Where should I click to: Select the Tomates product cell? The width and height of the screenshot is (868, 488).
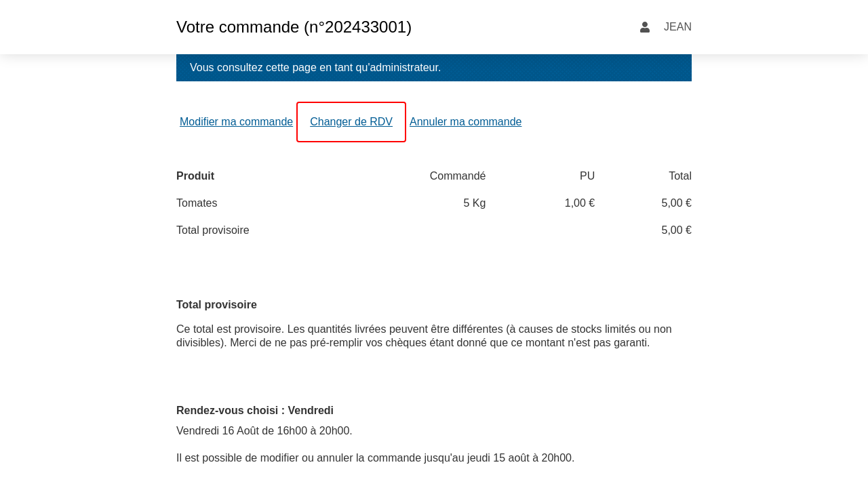197,203
